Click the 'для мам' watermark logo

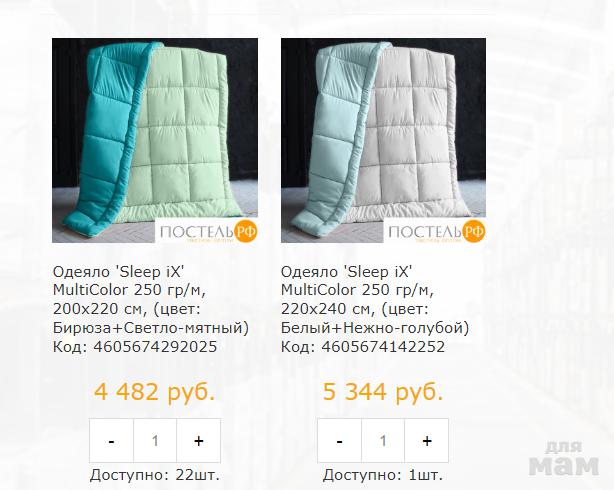pos(564,458)
